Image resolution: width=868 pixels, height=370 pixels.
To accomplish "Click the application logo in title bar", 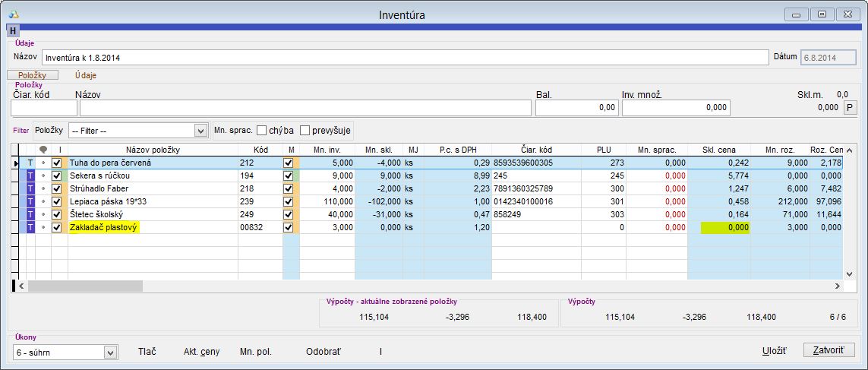I will pos(13,14).
